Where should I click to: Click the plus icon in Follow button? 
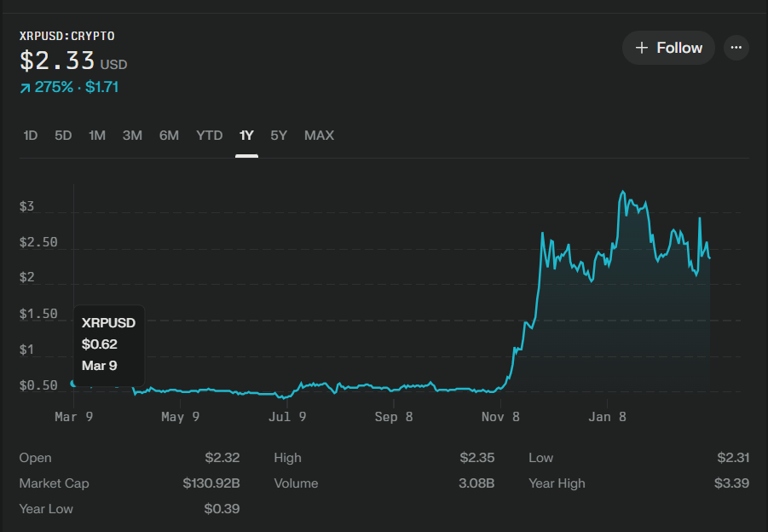[x=642, y=48]
